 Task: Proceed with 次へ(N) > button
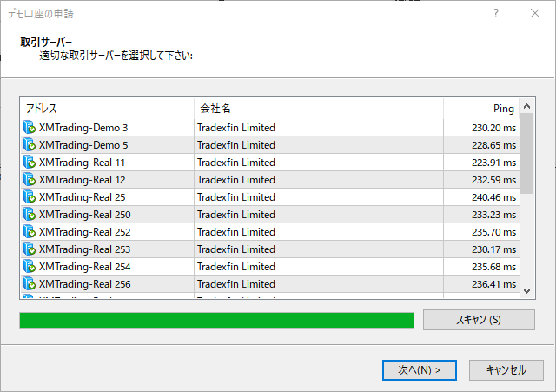click(x=419, y=370)
